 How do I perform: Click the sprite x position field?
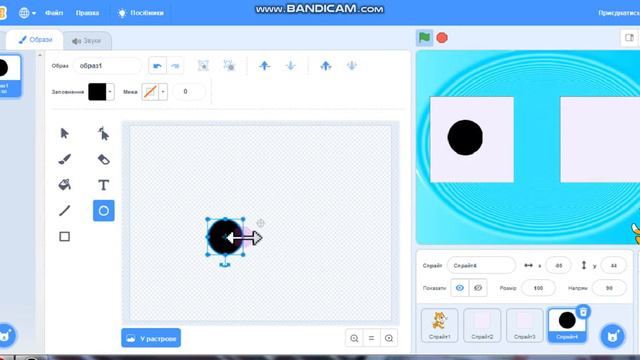tap(558, 266)
